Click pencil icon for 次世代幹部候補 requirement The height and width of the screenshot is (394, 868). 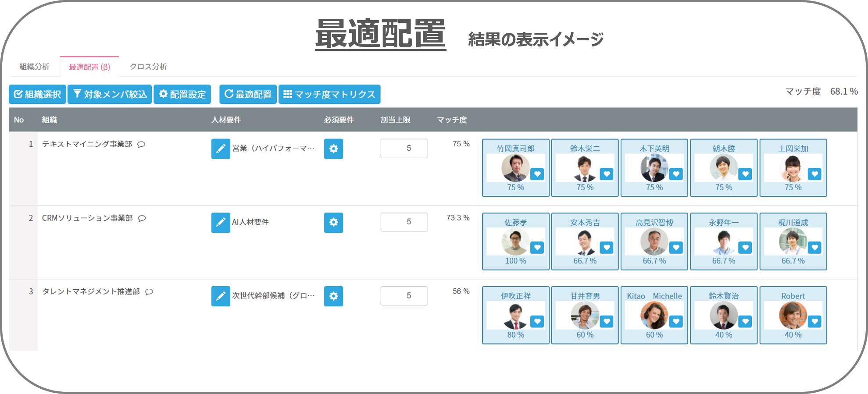pos(221,296)
